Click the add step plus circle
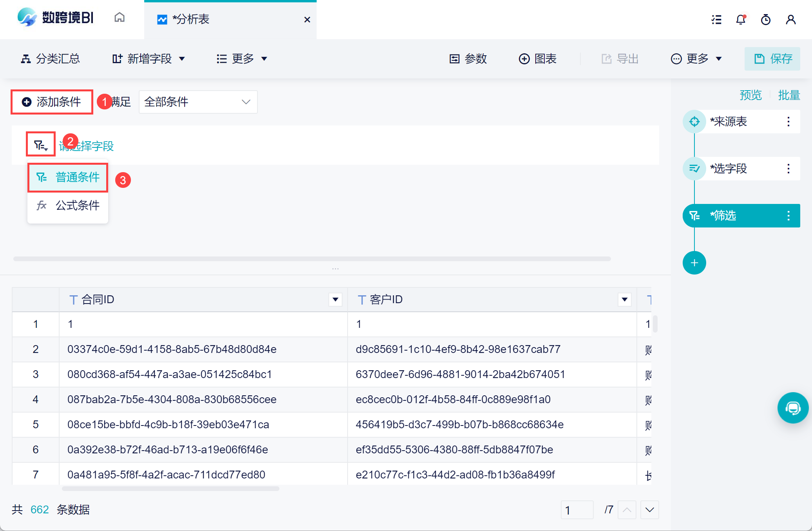 click(x=694, y=263)
